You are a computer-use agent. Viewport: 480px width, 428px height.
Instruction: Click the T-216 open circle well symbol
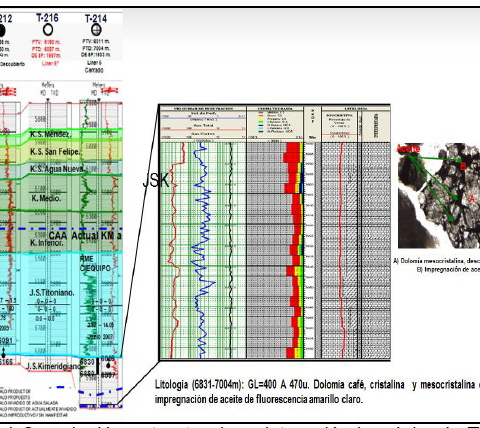(48, 30)
